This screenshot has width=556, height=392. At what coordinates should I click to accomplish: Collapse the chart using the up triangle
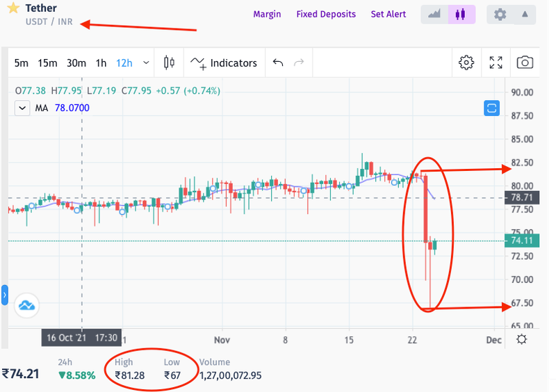525,15
